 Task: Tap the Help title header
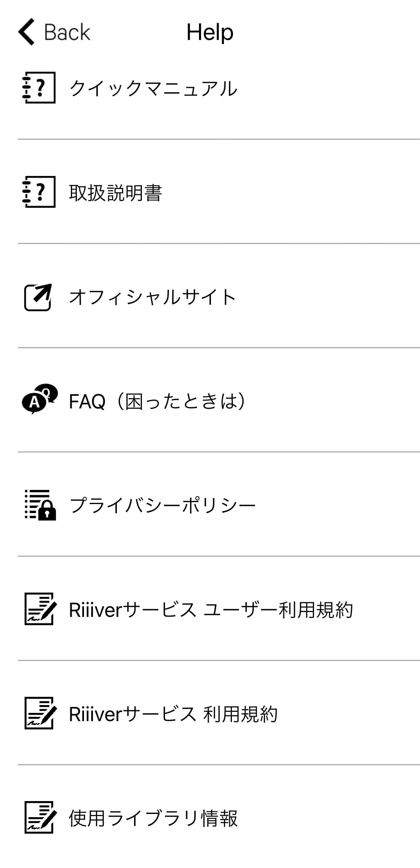point(210,32)
